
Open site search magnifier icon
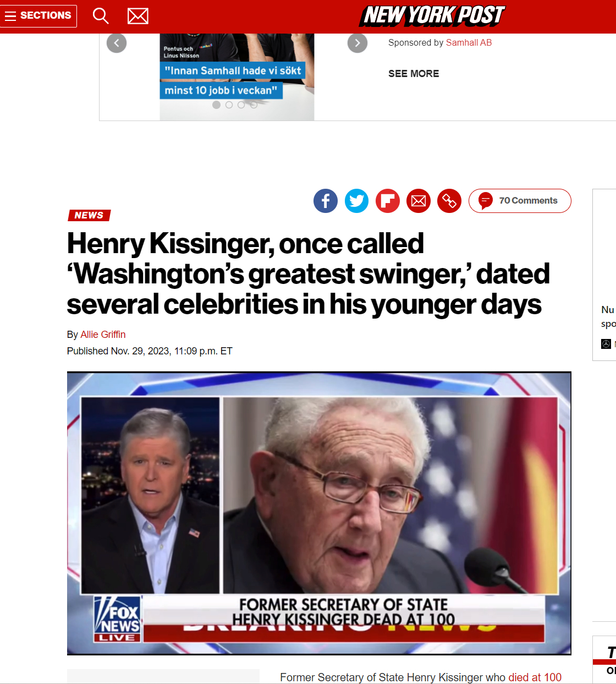pyautogui.click(x=101, y=16)
